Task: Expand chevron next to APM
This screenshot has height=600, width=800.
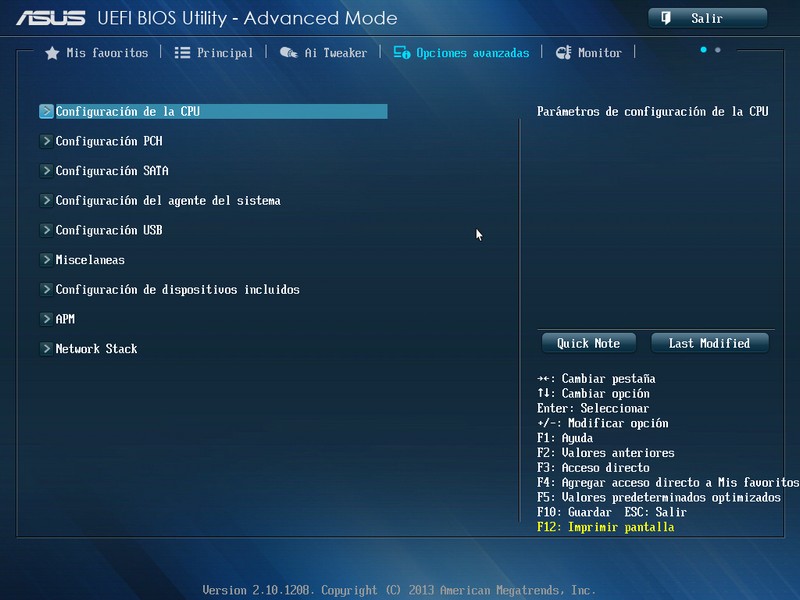Action: (46, 319)
